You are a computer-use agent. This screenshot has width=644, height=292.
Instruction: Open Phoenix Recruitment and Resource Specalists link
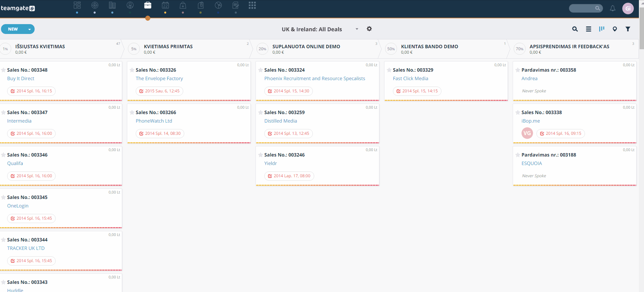315,78
